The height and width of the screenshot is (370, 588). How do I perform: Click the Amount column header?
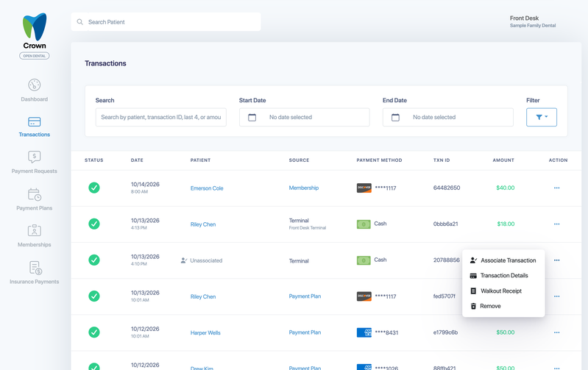(503, 160)
